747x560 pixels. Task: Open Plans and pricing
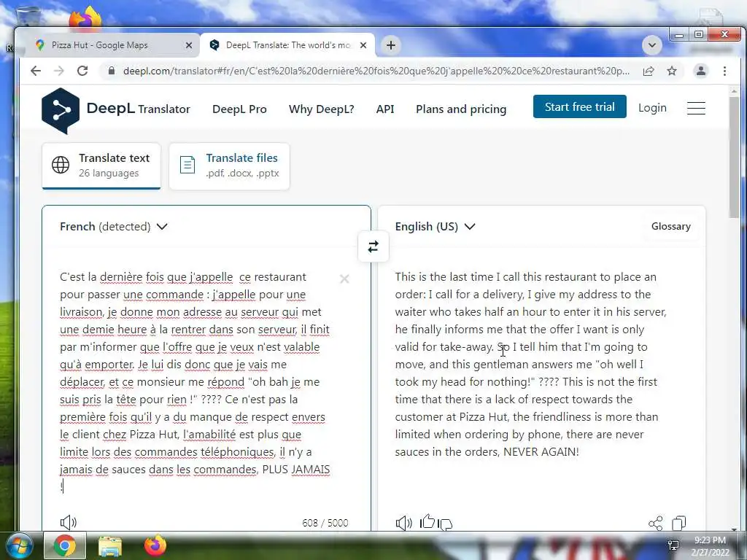[461, 109]
